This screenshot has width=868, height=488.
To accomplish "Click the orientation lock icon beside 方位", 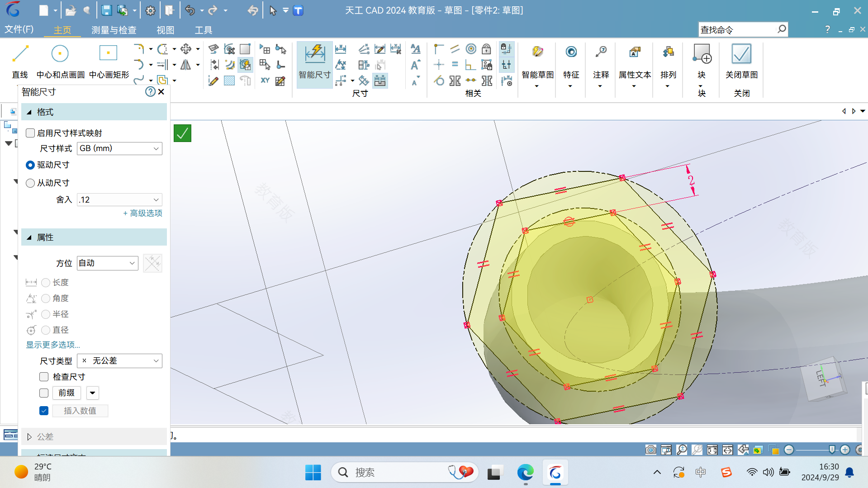I will (152, 263).
